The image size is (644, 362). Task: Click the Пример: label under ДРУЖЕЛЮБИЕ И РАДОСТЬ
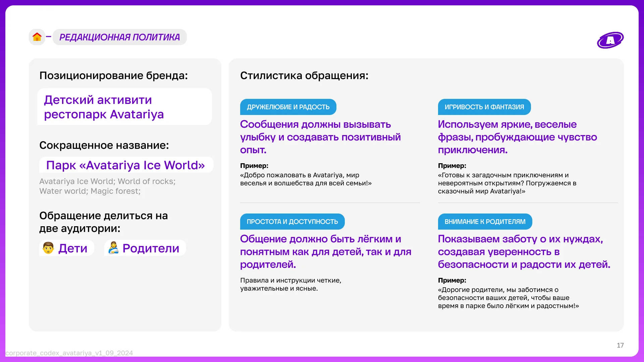(254, 166)
